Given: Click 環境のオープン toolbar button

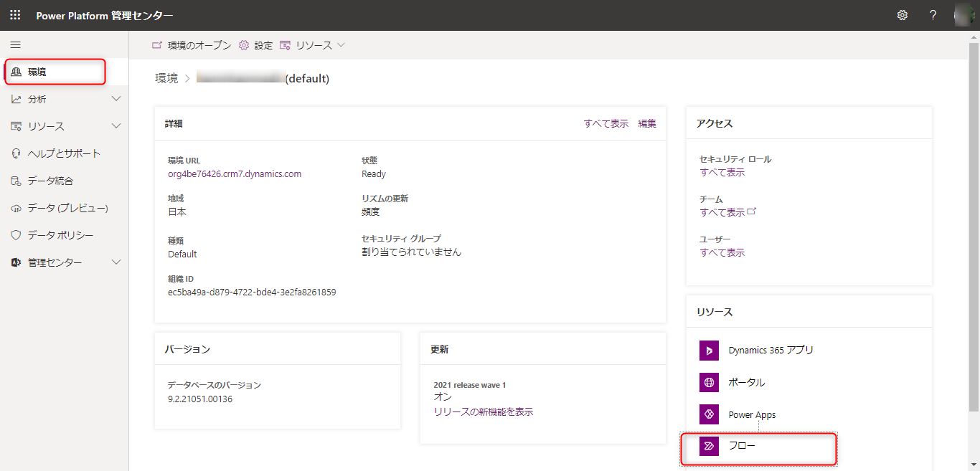Looking at the screenshot, I should point(192,45).
